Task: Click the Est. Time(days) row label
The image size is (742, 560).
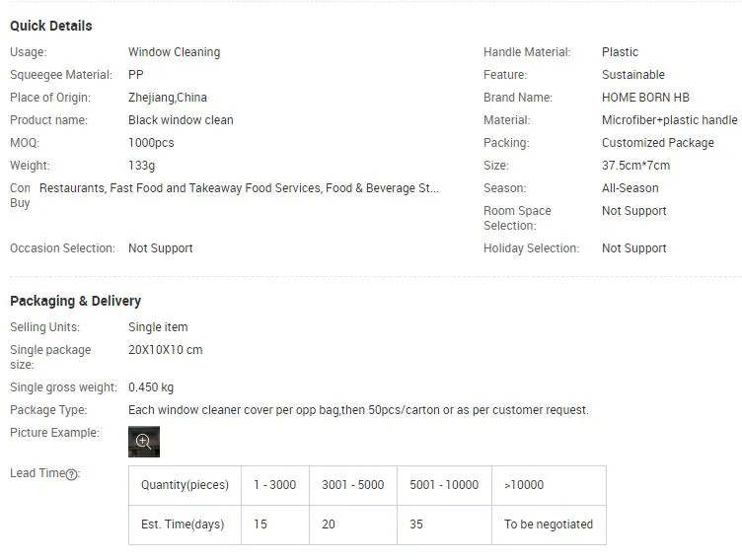Action: 183,525
